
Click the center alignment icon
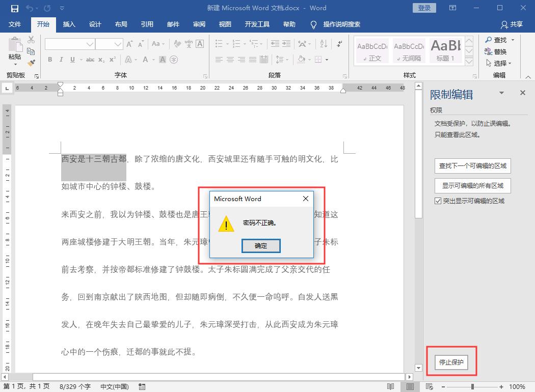pyautogui.click(x=230, y=60)
